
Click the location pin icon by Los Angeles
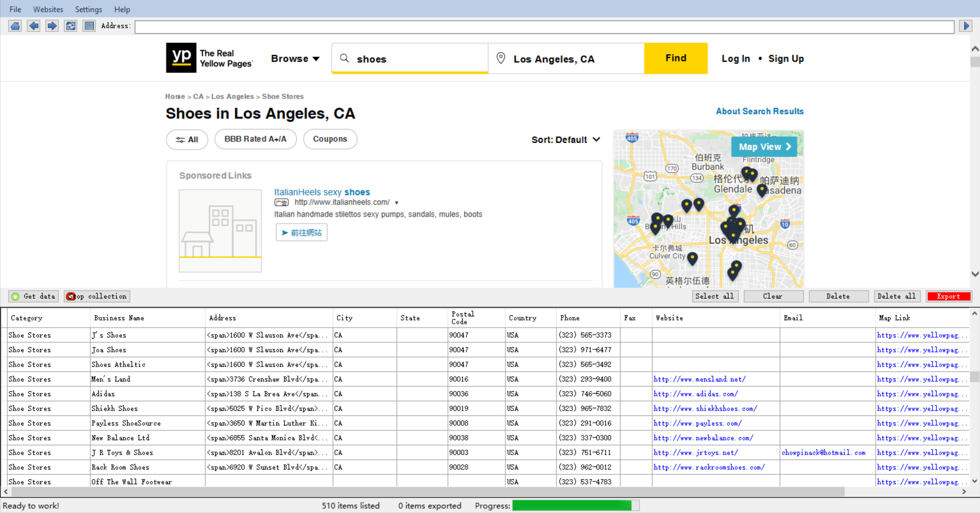pyautogui.click(x=501, y=58)
